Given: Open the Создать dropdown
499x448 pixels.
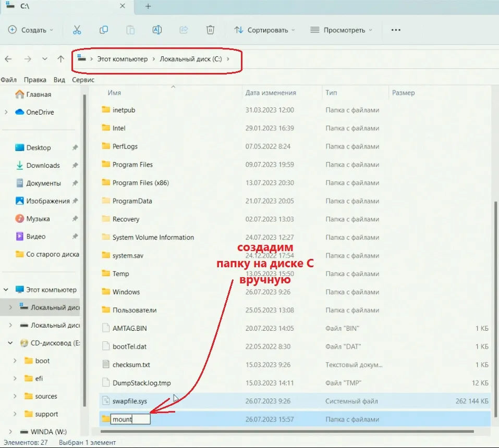Looking at the screenshot, I should pyautogui.click(x=31, y=30).
